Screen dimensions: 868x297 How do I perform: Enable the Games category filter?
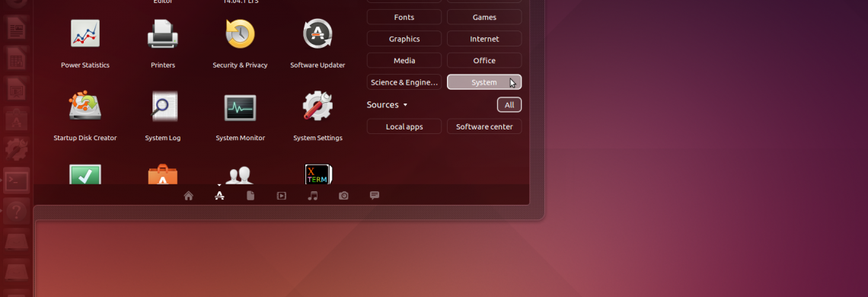point(484,18)
